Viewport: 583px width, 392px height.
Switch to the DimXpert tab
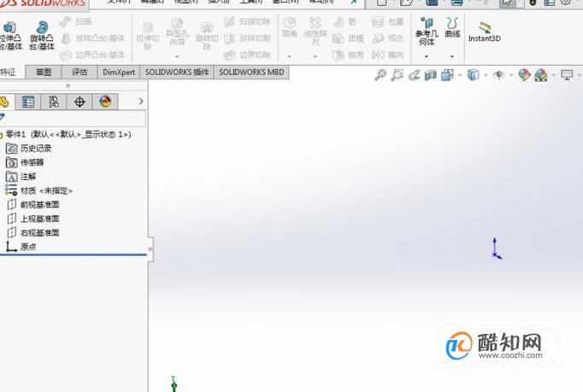point(119,72)
